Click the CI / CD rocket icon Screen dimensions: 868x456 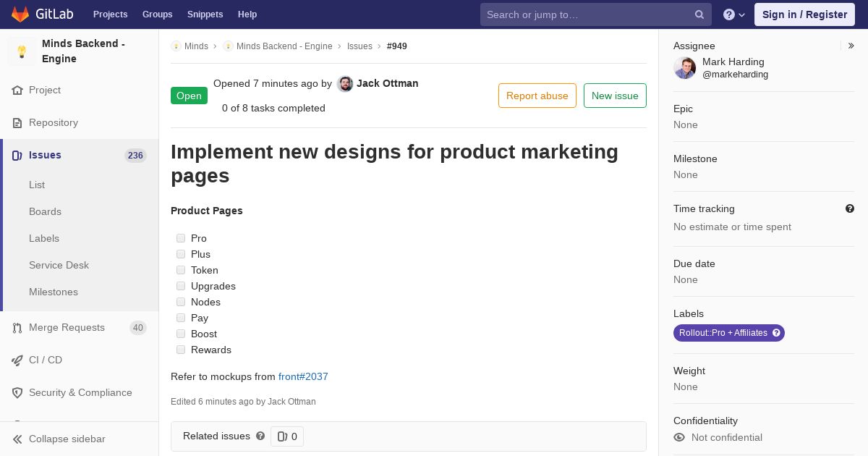pyautogui.click(x=17, y=360)
